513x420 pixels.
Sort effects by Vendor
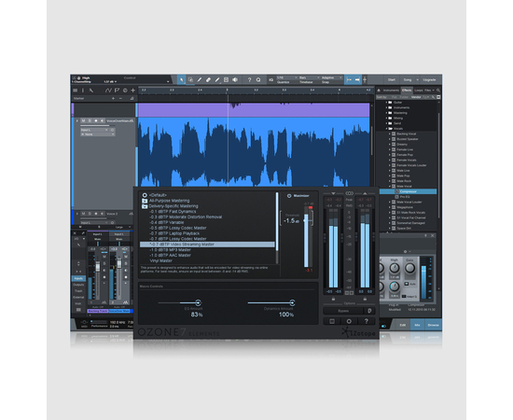pyautogui.click(x=416, y=97)
